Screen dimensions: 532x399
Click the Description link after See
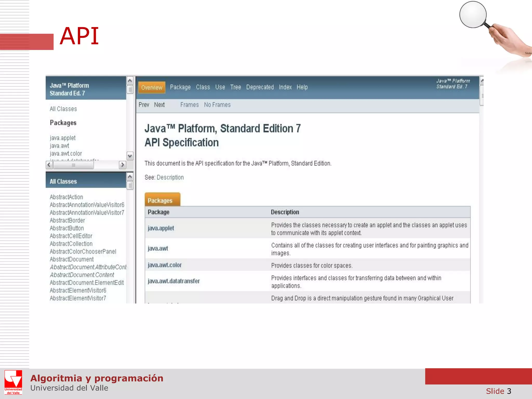(170, 177)
